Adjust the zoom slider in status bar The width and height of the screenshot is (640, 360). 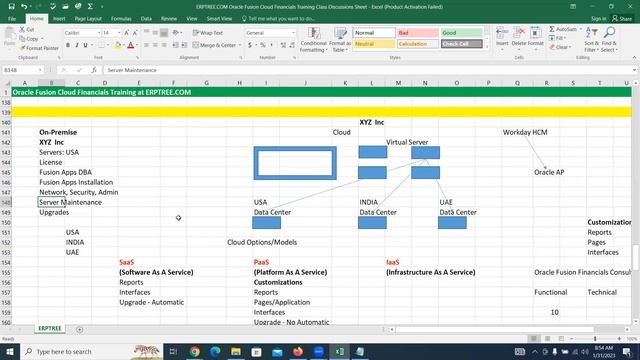point(595,338)
